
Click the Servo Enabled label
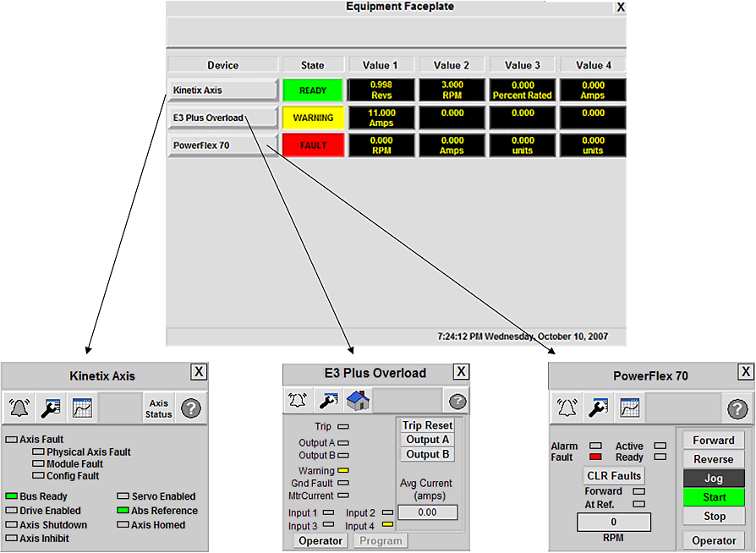(x=164, y=496)
